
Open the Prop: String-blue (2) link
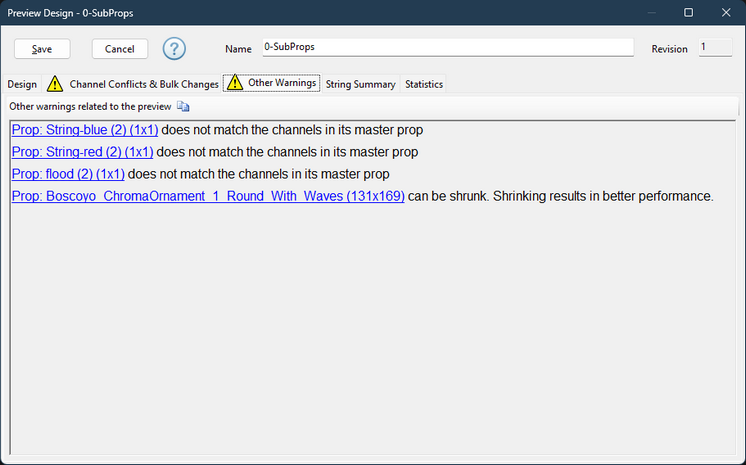coord(85,130)
